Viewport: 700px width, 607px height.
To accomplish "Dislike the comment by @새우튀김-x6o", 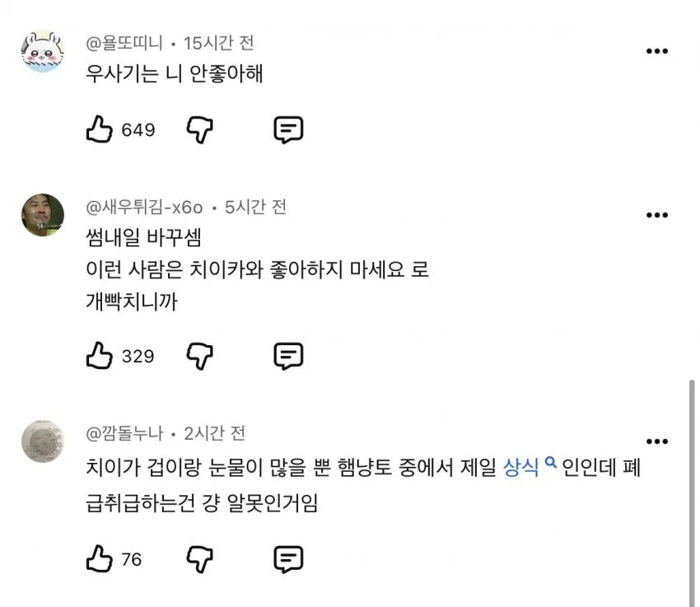I will (x=199, y=356).
